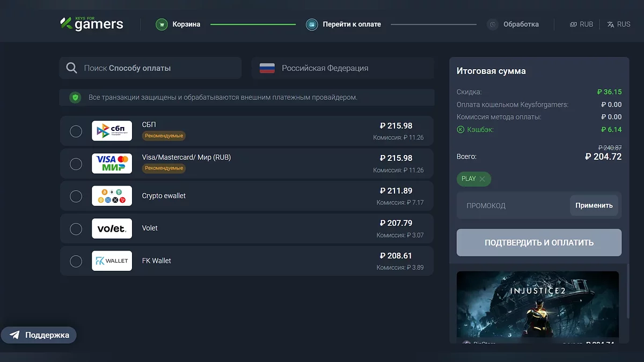
Task: Remove the PLAY promo code tag
Action: tap(482, 179)
